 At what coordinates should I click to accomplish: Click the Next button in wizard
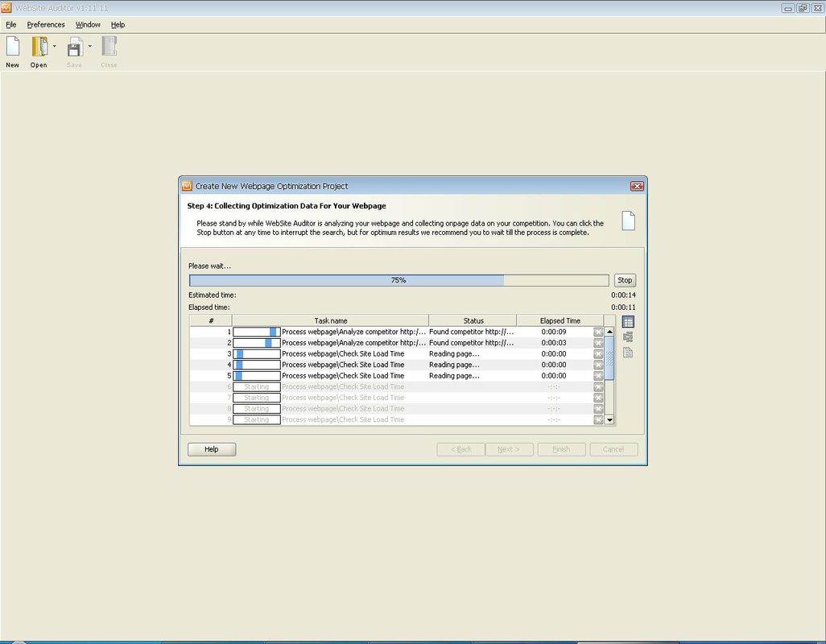click(509, 449)
